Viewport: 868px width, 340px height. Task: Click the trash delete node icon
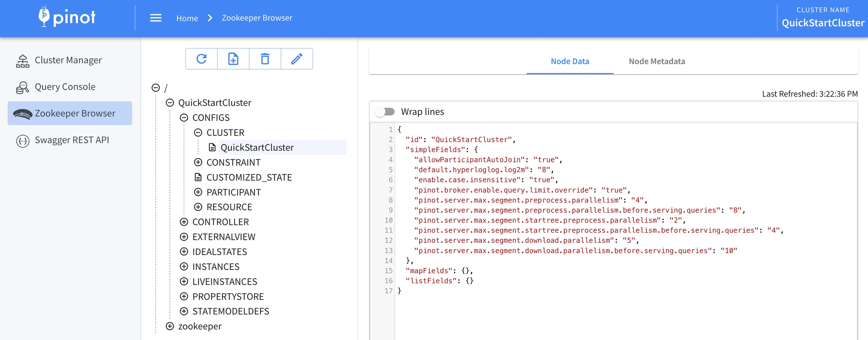265,59
